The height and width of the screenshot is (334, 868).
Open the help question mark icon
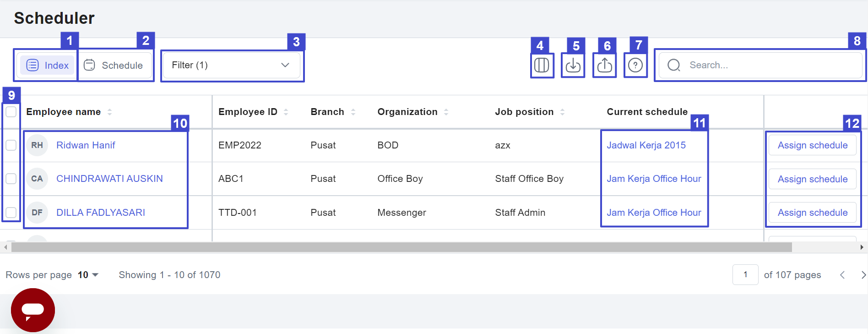[635, 65]
